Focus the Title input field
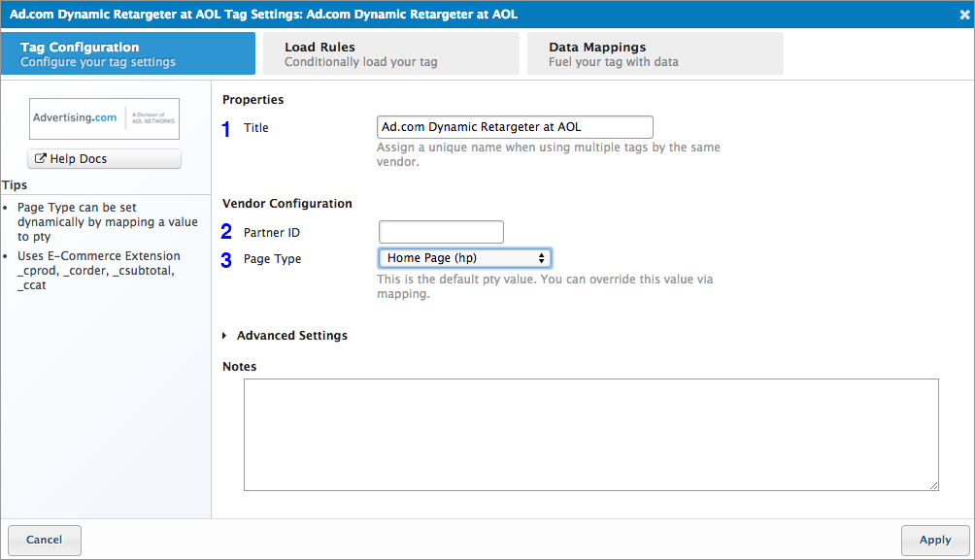Viewport: 975px width, 560px height. pyautogui.click(x=514, y=127)
